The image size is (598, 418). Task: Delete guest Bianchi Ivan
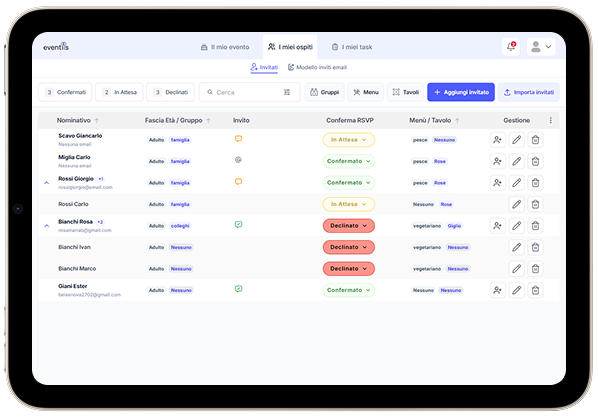[535, 247]
